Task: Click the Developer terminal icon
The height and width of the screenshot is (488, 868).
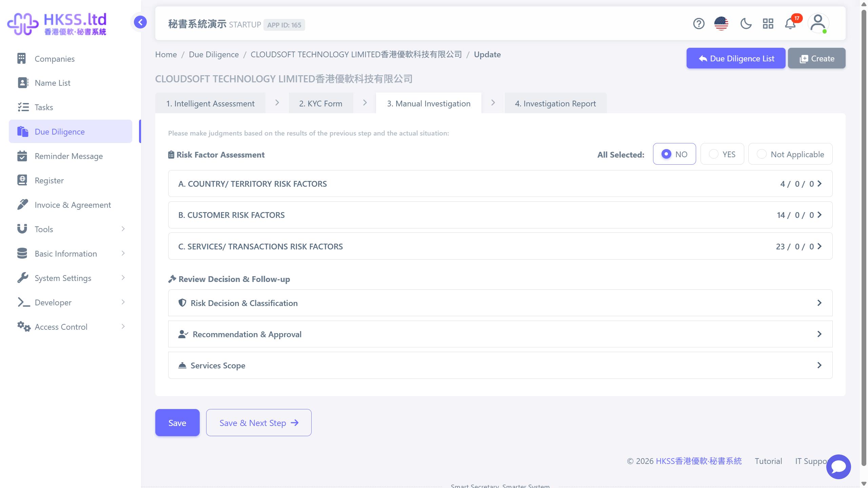Action: (23, 302)
